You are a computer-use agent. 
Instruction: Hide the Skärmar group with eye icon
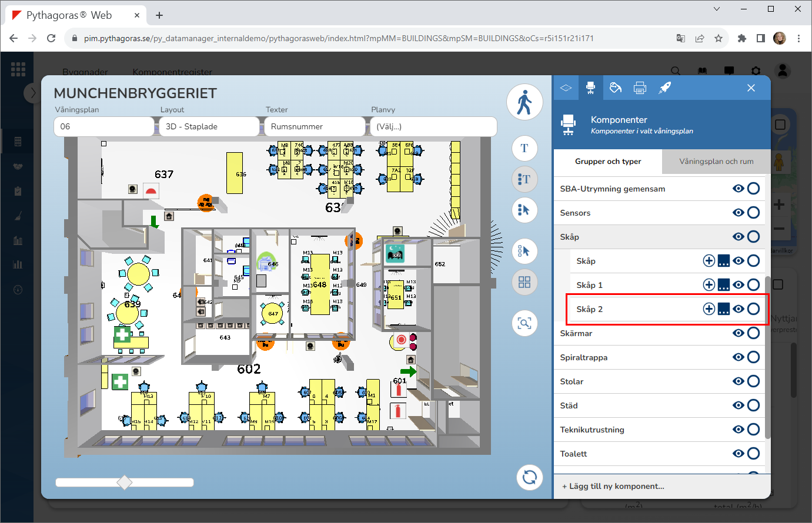(739, 333)
